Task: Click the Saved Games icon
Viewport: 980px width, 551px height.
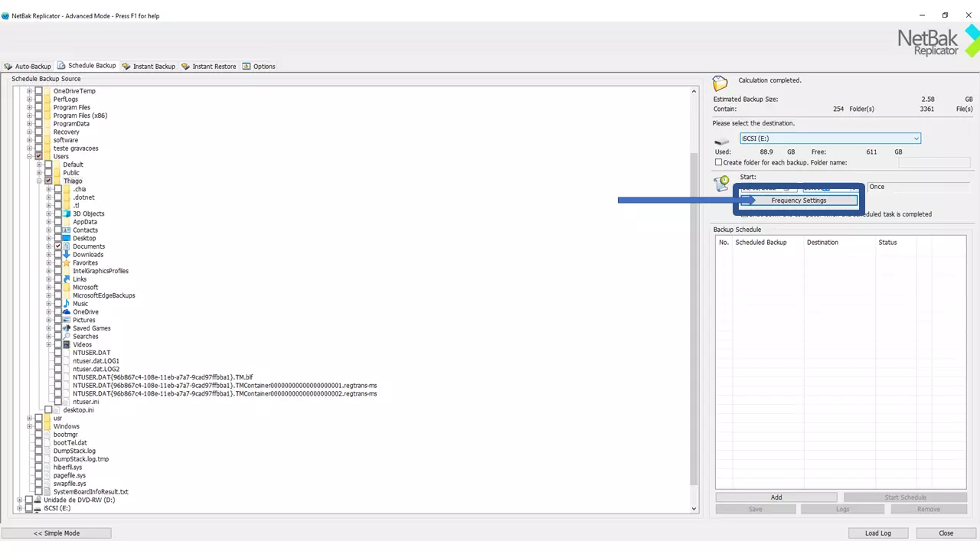Action: (67, 328)
